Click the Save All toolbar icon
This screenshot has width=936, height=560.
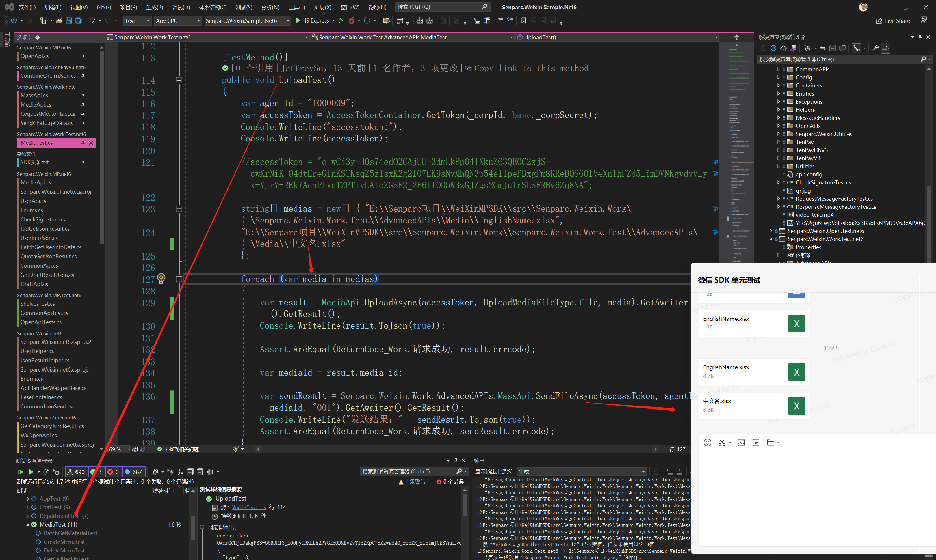pyautogui.click(x=78, y=21)
